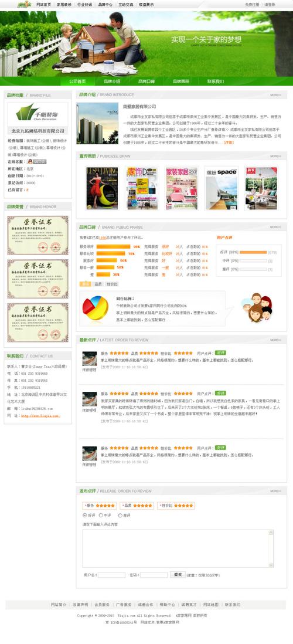Open the 家饰 magazine cover
The height and width of the screenshot is (644, 293).
142,188
